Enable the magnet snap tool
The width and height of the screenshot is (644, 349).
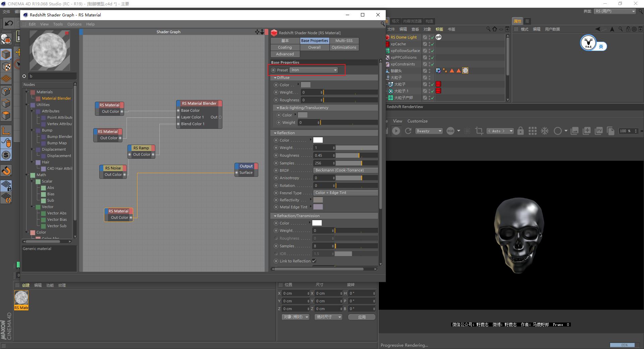click(6, 171)
